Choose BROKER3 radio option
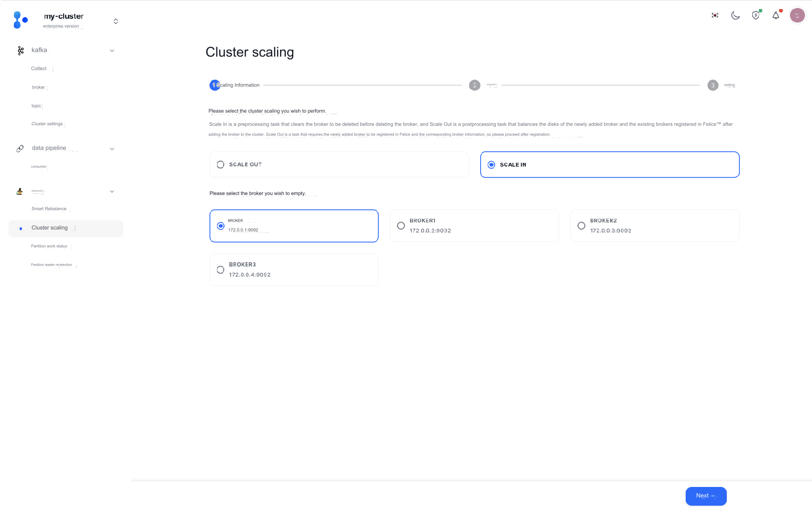 (221, 270)
